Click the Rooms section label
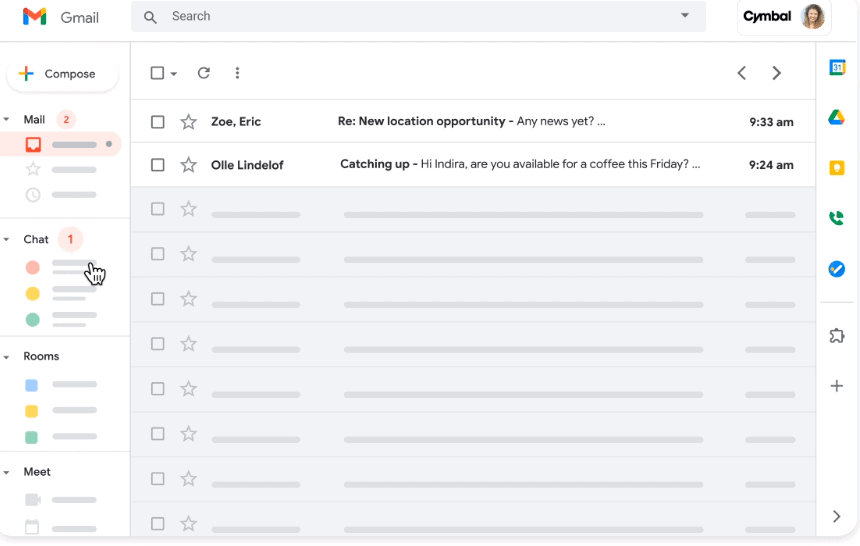860x546 pixels. [x=41, y=356]
